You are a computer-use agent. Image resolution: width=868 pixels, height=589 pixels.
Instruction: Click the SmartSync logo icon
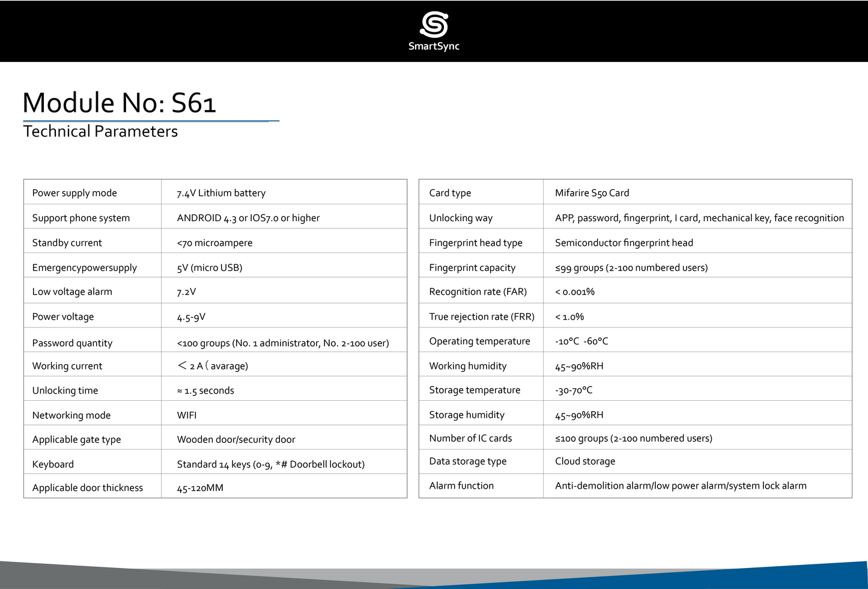(434, 24)
